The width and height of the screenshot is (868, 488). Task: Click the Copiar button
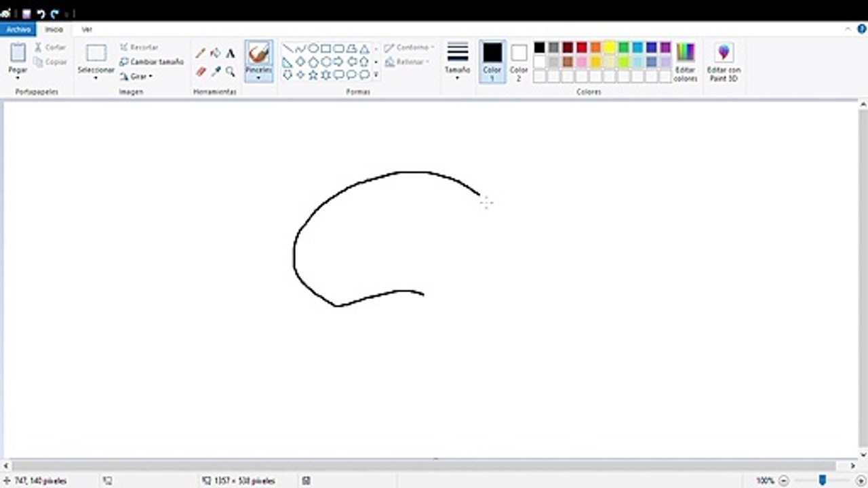click(x=50, y=62)
